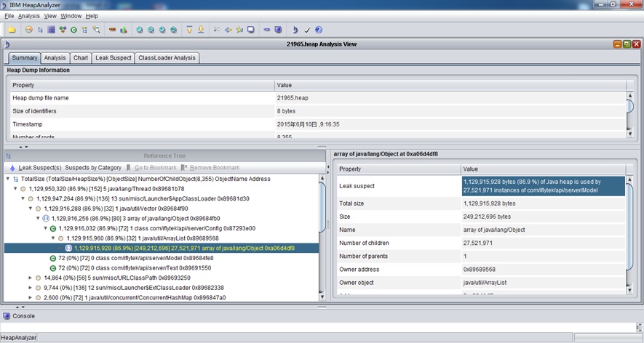Click the yellow down arrow toolbar icon
The image size is (644, 343).
[201, 30]
